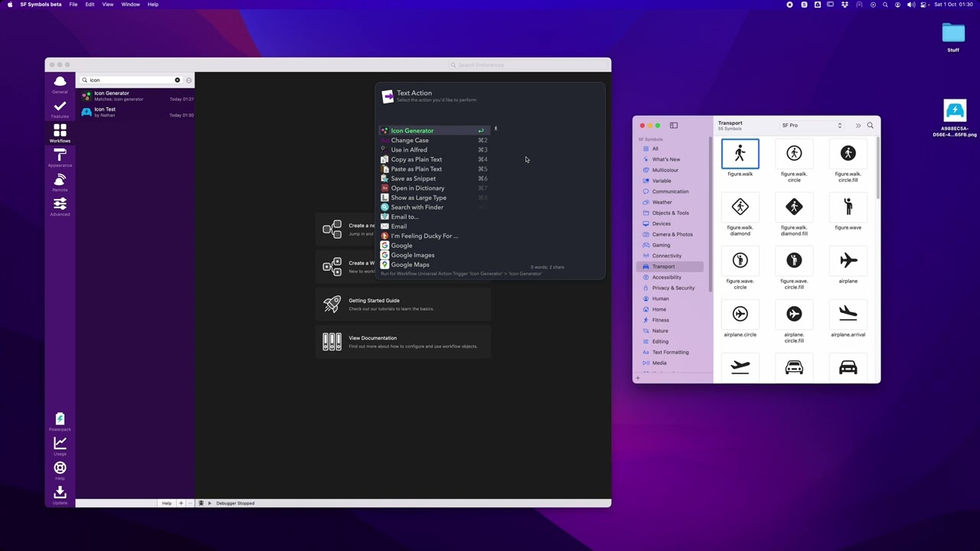Start the debugger with play icon
This screenshot has height=551, width=980.
pos(209,503)
